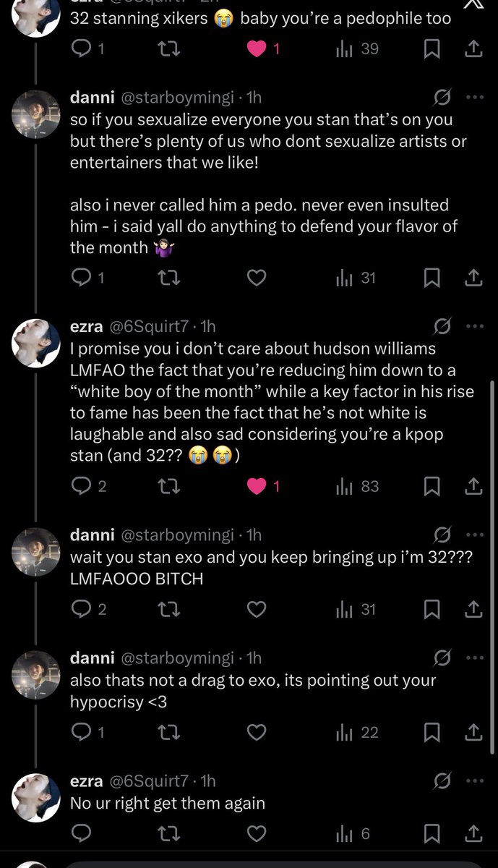View analytics showing 83 views

click(x=358, y=487)
